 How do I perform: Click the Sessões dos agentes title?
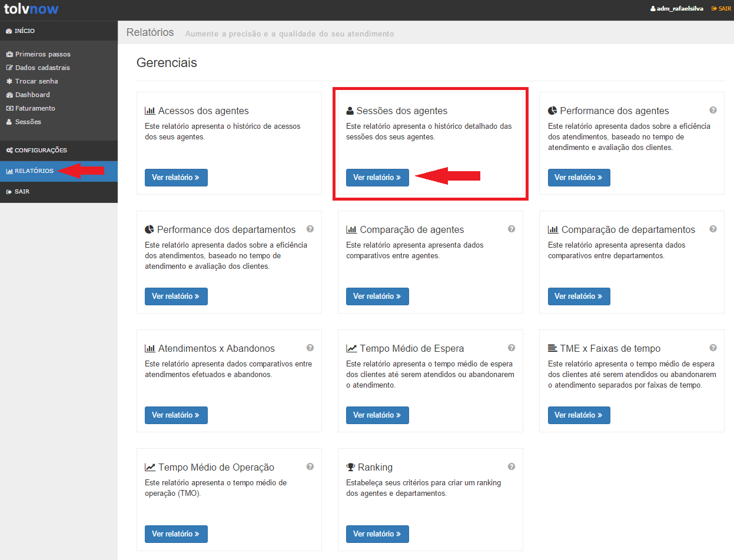pos(402,111)
